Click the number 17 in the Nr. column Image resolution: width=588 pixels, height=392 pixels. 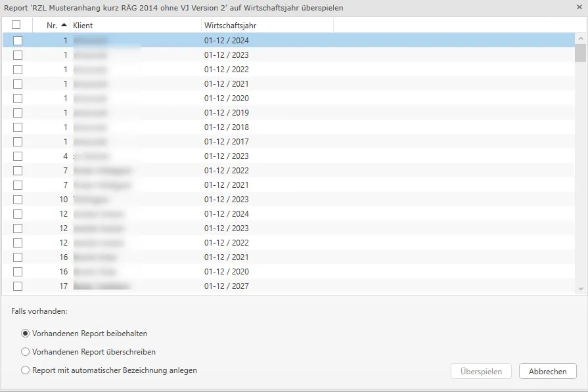coord(63,286)
